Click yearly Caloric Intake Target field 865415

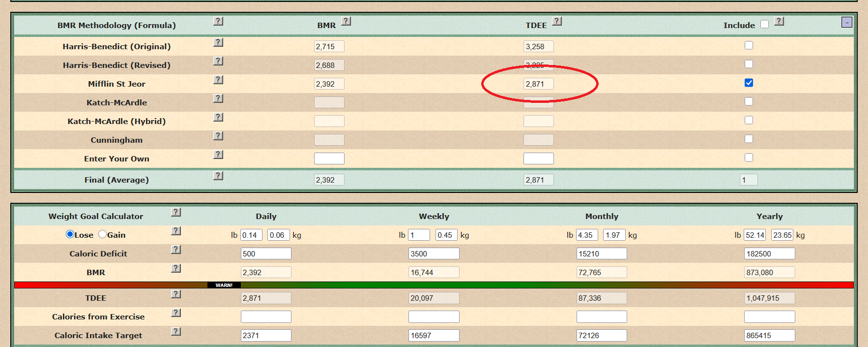(770, 335)
